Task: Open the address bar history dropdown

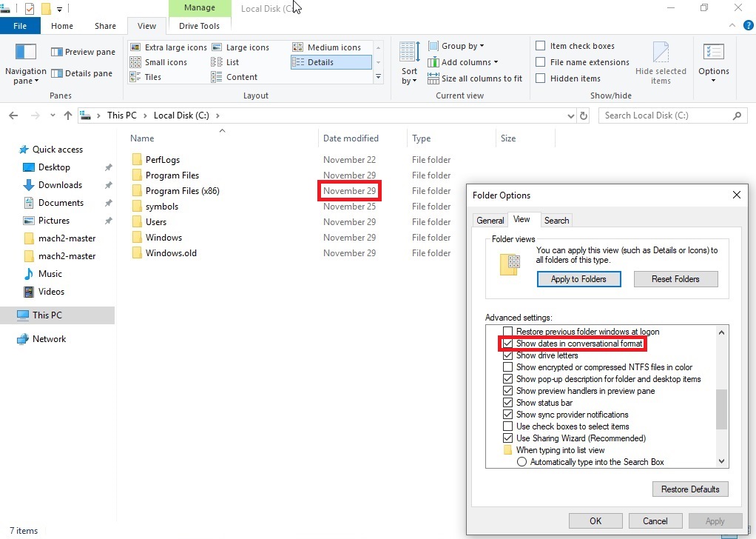Action: [570, 115]
